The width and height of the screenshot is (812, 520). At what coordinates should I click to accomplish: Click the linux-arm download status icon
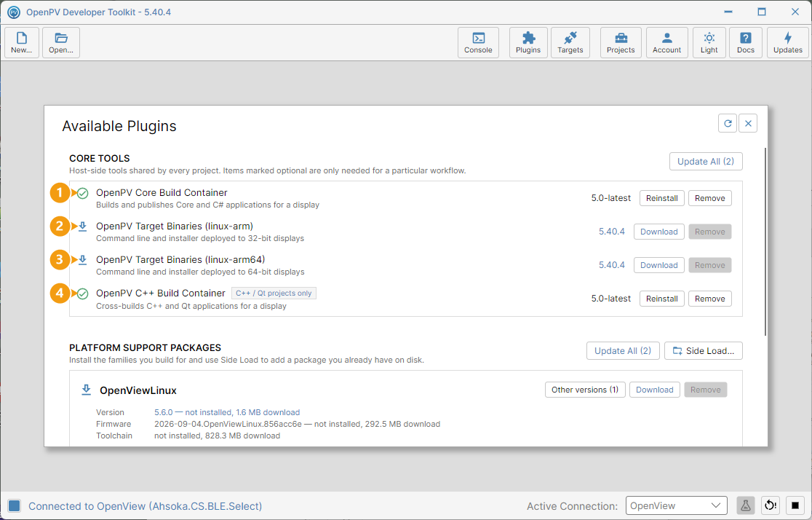[83, 226]
